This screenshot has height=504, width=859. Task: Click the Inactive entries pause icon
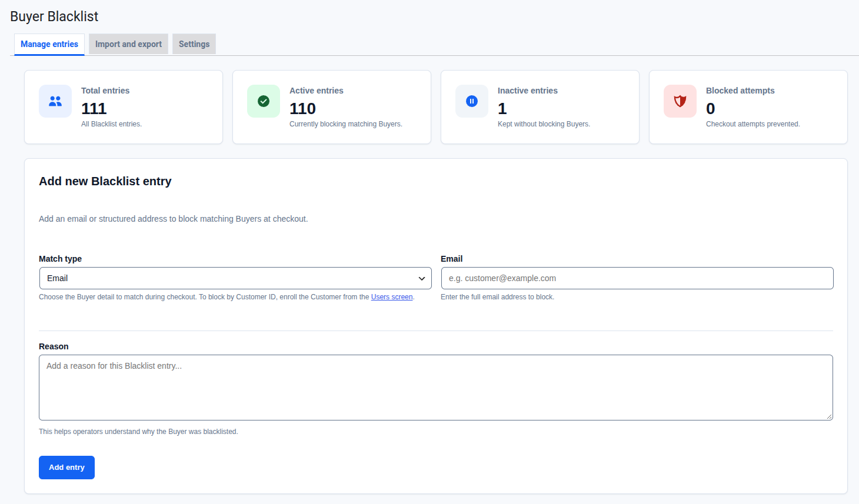[x=472, y=101]
